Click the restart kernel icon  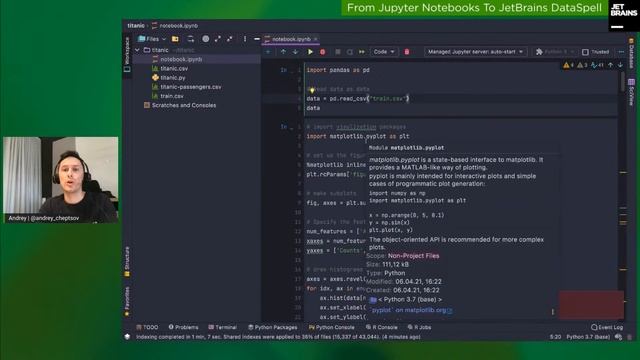(350, 52)
